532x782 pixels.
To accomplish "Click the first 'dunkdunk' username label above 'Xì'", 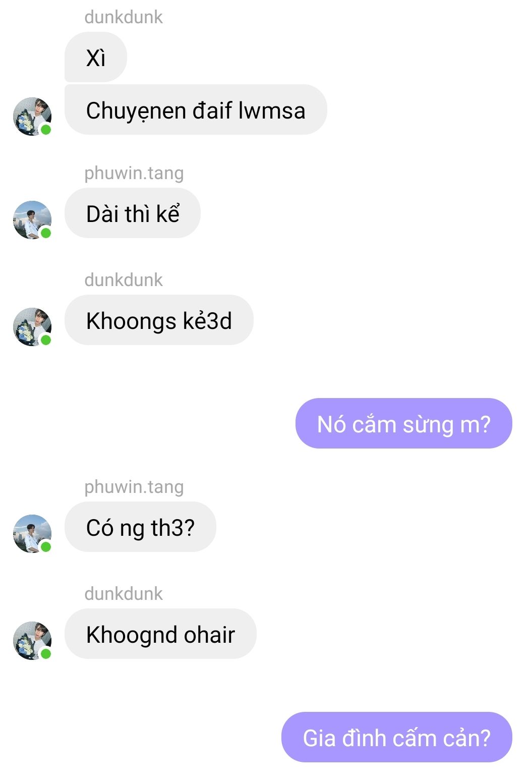I will (x=124, y=17).
